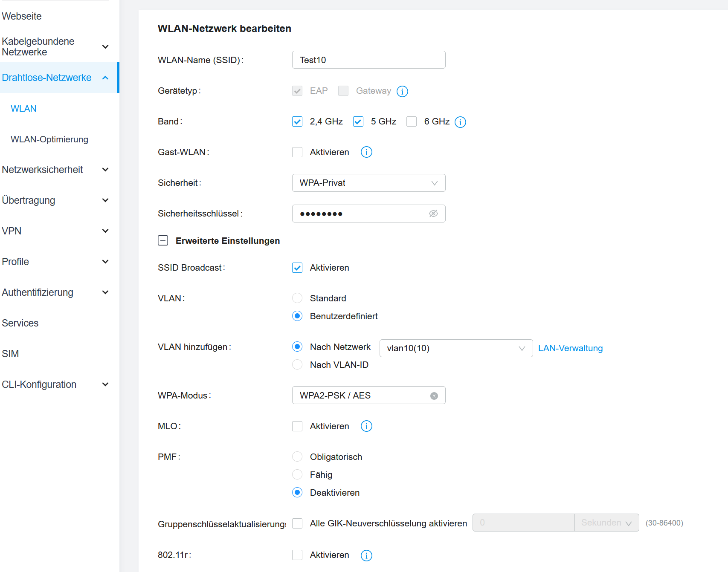Enable the Gast-WLAN Aktivieren checkbox
The width and height of the screenshot is (728, 572).
coord(297,152)
